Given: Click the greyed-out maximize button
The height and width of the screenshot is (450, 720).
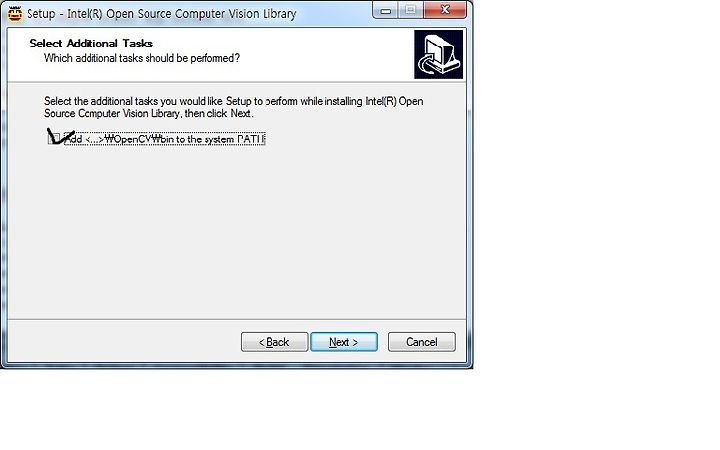Looking at the screenshot, I should pos(411,10).
